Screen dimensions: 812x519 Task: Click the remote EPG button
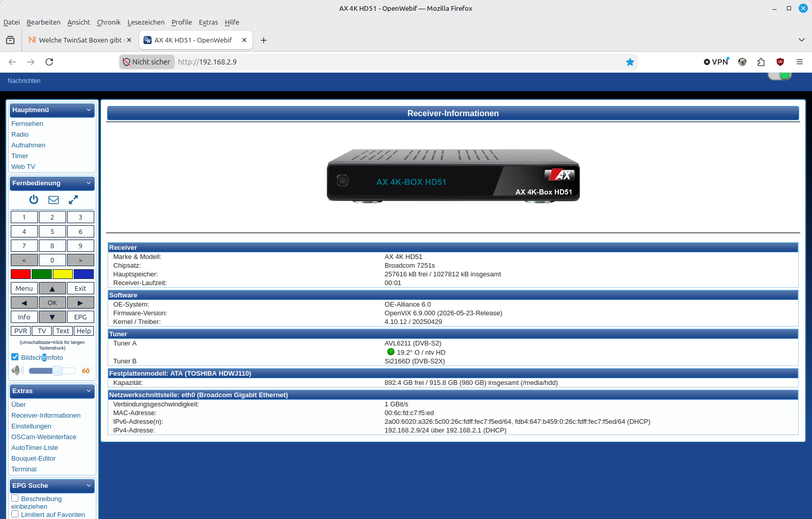pyautogui.click(x=80, y=317)
